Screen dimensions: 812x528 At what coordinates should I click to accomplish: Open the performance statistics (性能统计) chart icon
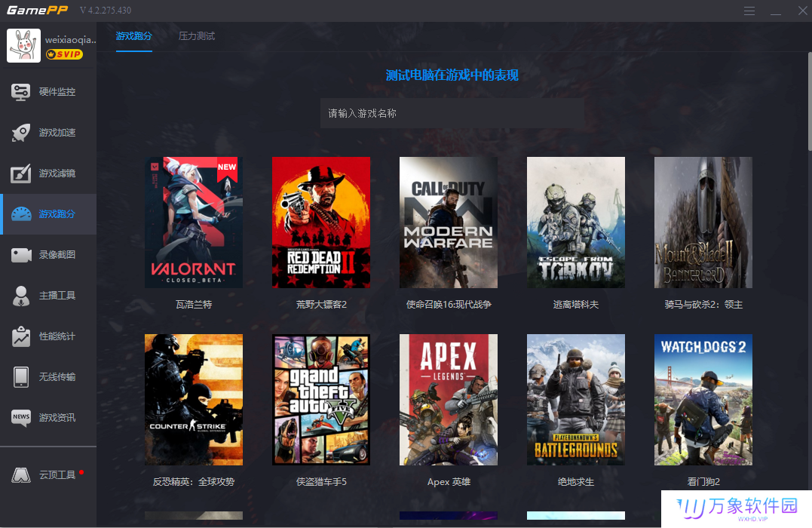20,336
